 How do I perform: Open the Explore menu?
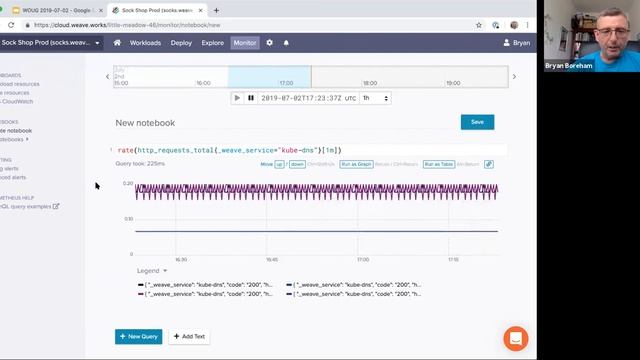coord(213,43)
